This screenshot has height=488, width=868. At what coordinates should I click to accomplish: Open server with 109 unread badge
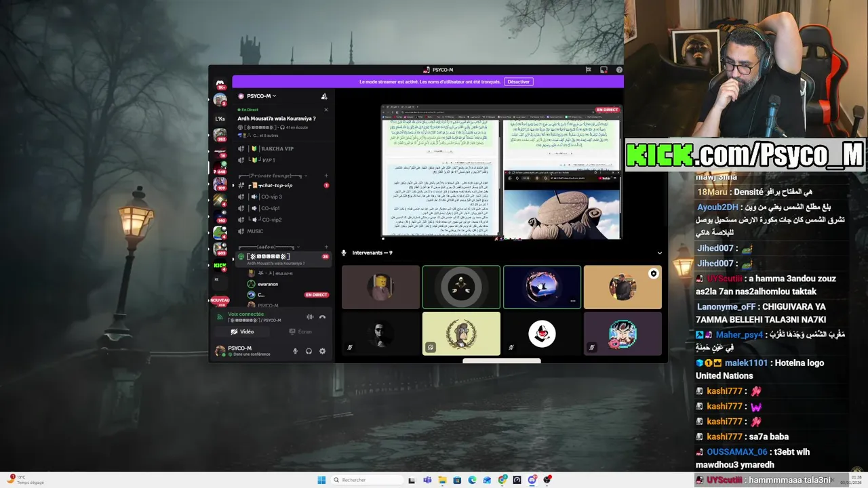[x=220, y=184]
